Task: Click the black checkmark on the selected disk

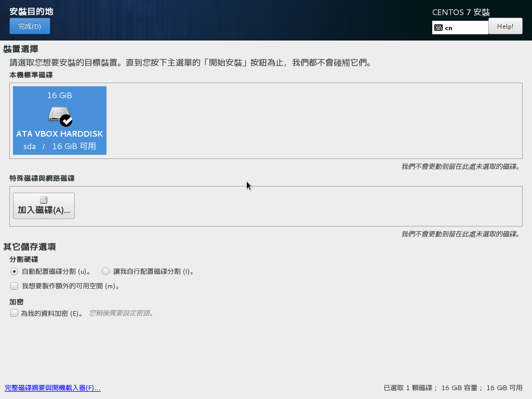Action: tap(65, 119)
